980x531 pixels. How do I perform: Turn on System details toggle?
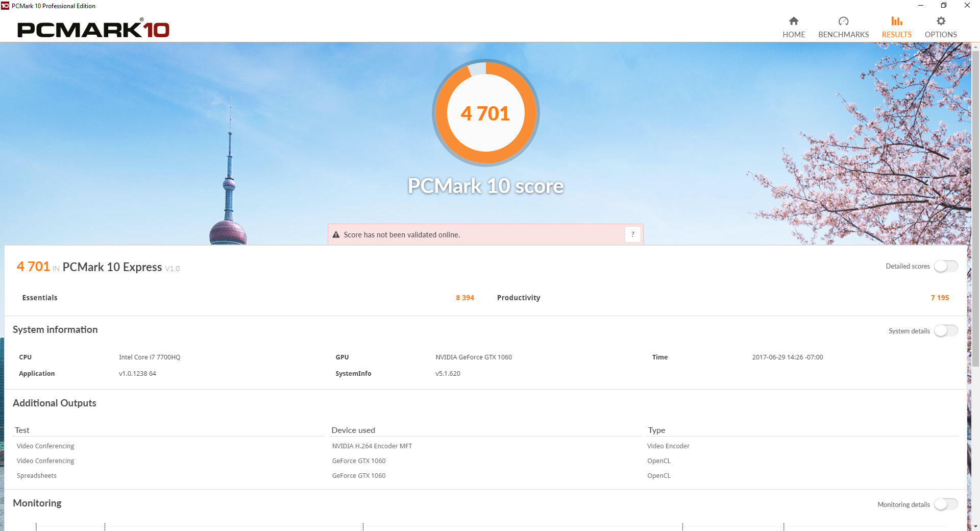pyautogui.click(x=946, y=331)
